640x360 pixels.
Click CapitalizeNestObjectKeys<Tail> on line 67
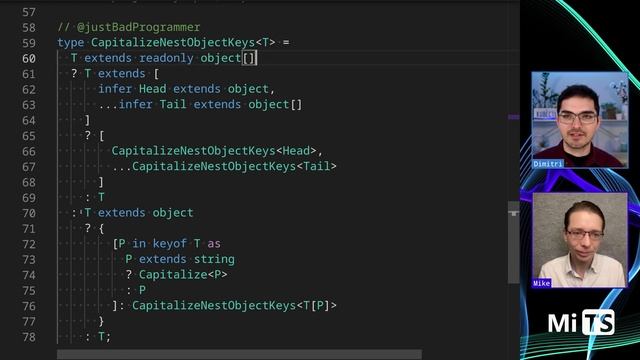click(x=234, y=167)
